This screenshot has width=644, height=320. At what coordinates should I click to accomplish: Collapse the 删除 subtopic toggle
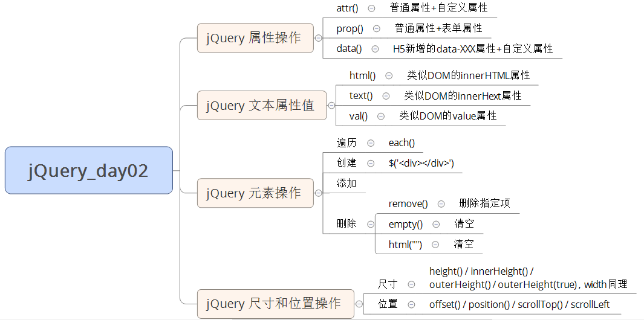pos(371,224)
